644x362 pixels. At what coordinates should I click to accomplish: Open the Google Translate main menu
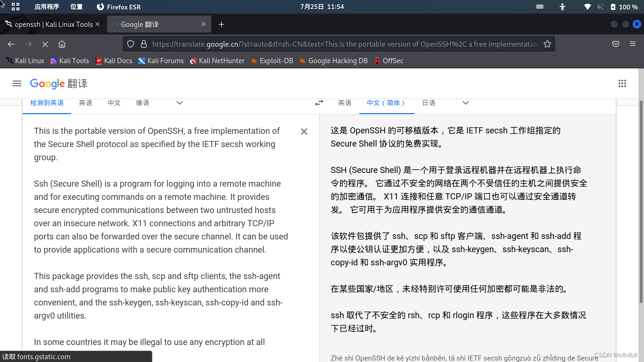point(17,83)
